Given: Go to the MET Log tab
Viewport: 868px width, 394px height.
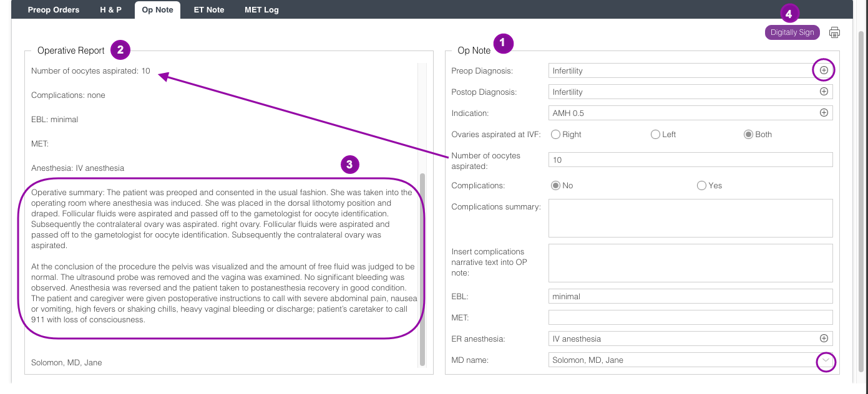Looking at the screenshot, I should pyautogui.click(x=261, y=10).
